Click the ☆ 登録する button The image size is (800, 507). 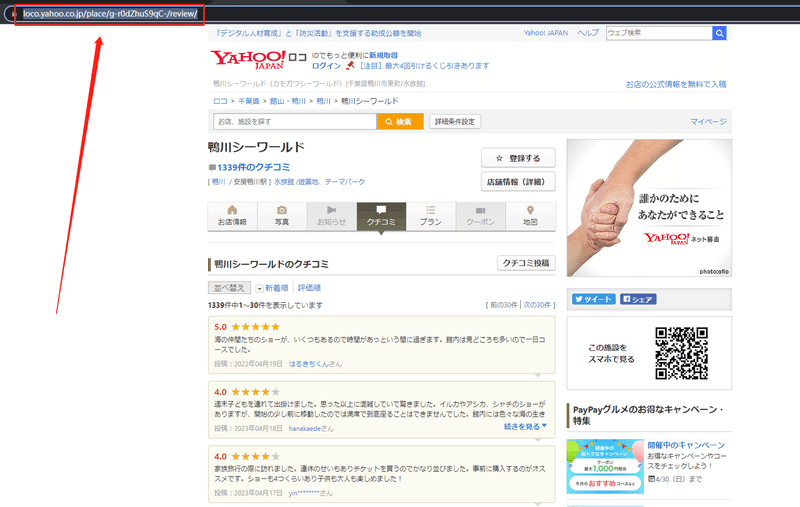[x=518, y=158]
